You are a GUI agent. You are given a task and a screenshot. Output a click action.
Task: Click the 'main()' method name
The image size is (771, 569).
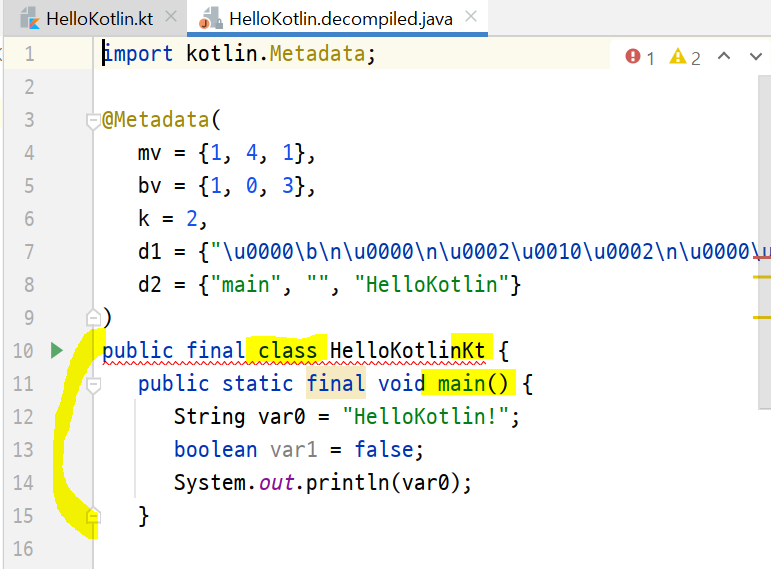pyautogui.click(x=473, y=384)
